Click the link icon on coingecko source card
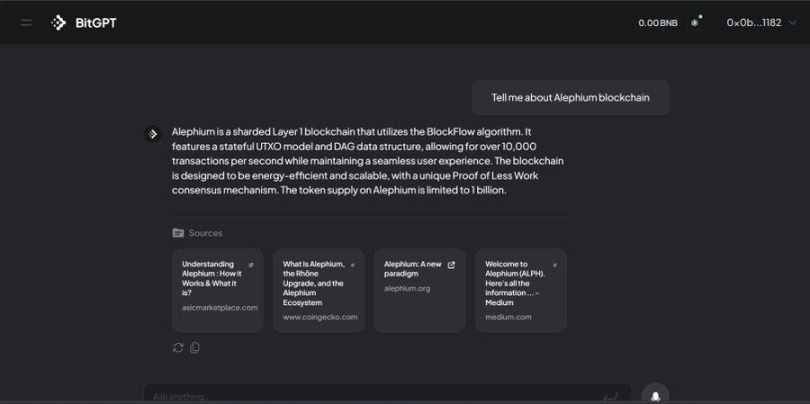Image resolution: width=810 pixels, height=404 pixels. 352,265
